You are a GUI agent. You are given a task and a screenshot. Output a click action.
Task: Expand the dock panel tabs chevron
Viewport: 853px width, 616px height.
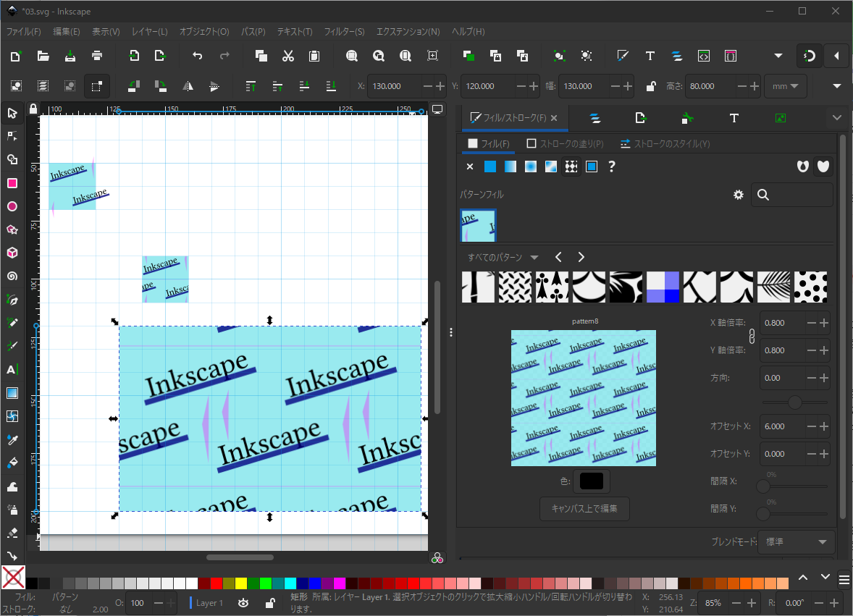tap(836, 117)
